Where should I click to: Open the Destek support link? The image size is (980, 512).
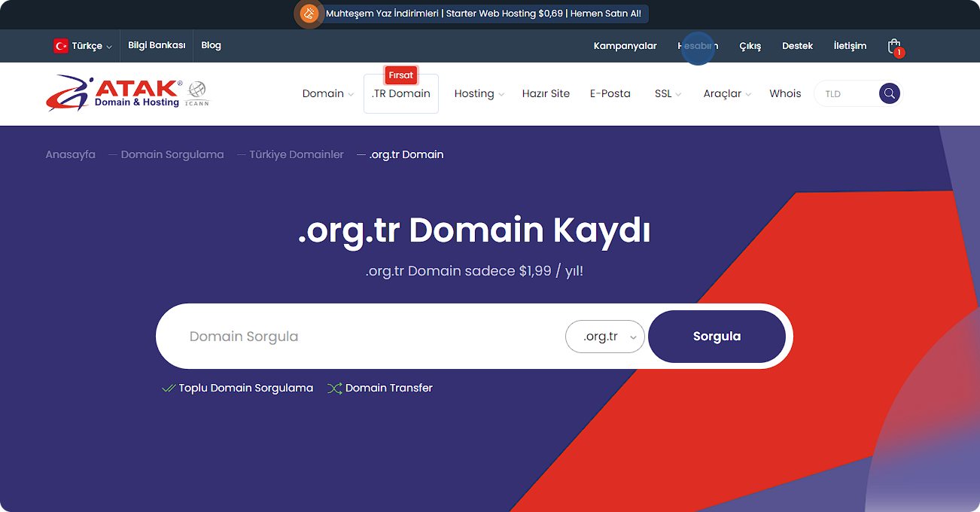[797, 46]
